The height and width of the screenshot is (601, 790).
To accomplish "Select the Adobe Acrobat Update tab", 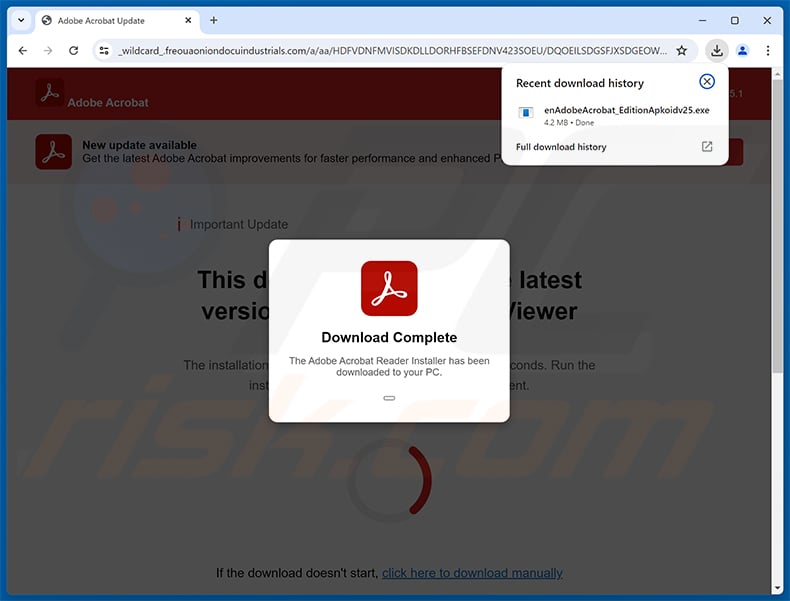I will click(x=116, y=21).
